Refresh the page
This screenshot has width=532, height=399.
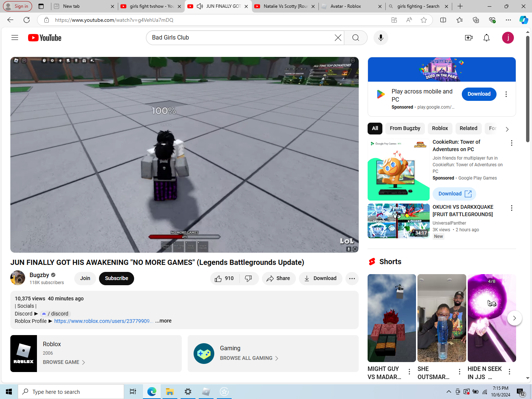(27, 20)
